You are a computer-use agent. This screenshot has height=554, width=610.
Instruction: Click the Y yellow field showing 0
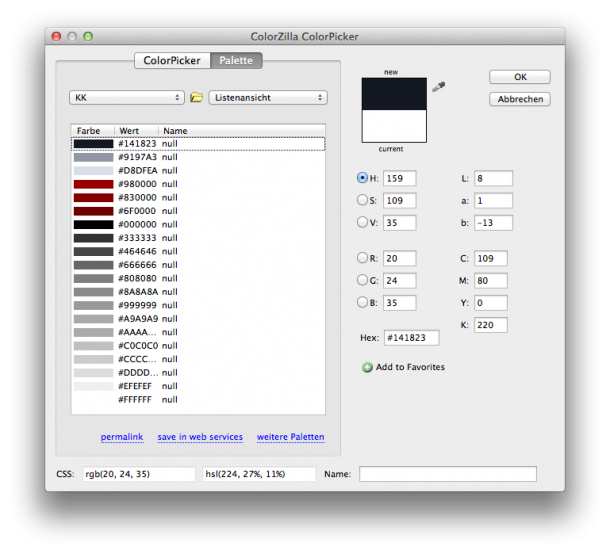[x=491, y=303]
